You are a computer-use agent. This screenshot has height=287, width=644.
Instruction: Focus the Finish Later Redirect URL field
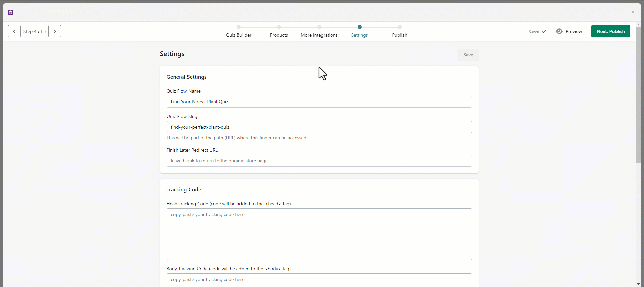point(319,161)
